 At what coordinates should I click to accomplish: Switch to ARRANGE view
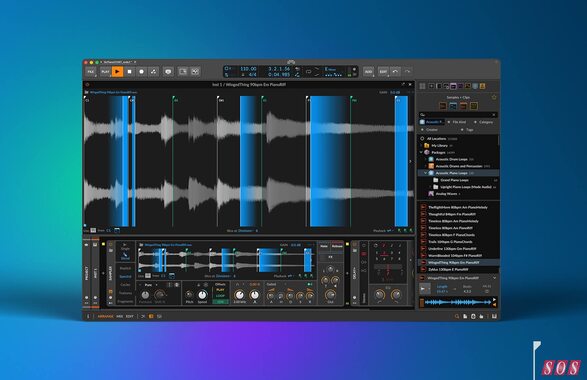106,316
